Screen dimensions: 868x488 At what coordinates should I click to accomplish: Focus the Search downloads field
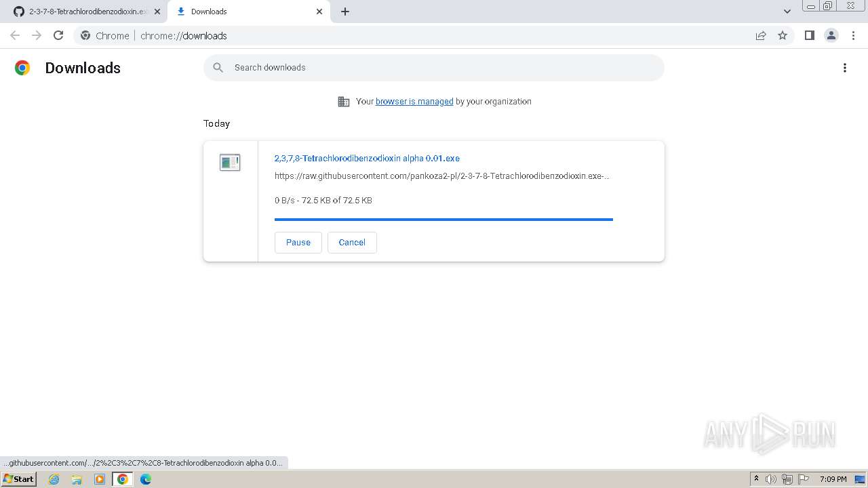click(x=434, y=67)
